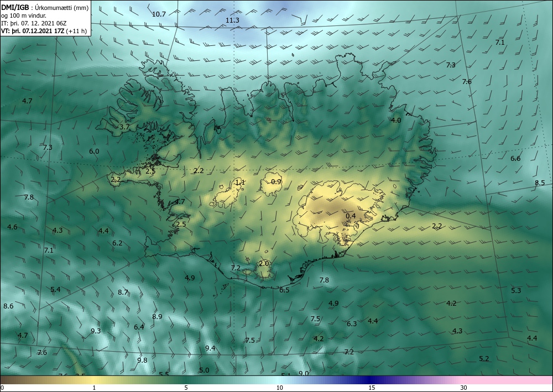Click the 5.0 value label
This screenshot has width=553, height=392.
pyautogui.click(x=204, y=370)
